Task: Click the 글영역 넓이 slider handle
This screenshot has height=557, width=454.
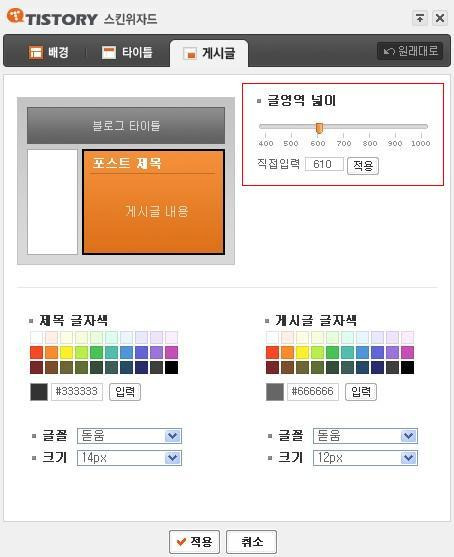Action: (319, 128)
